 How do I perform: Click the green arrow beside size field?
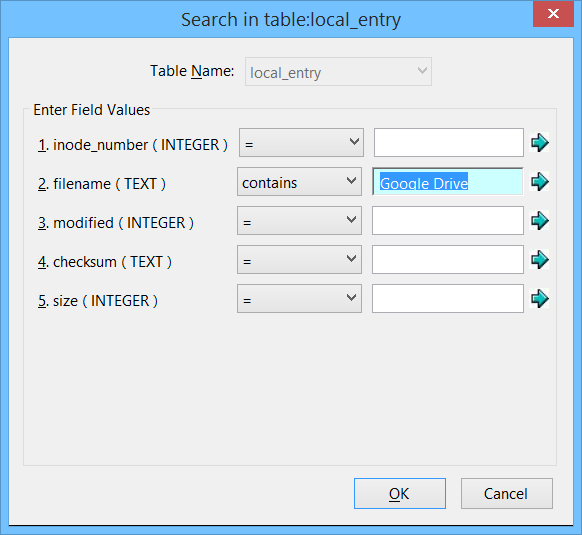[x=539, y=299]
